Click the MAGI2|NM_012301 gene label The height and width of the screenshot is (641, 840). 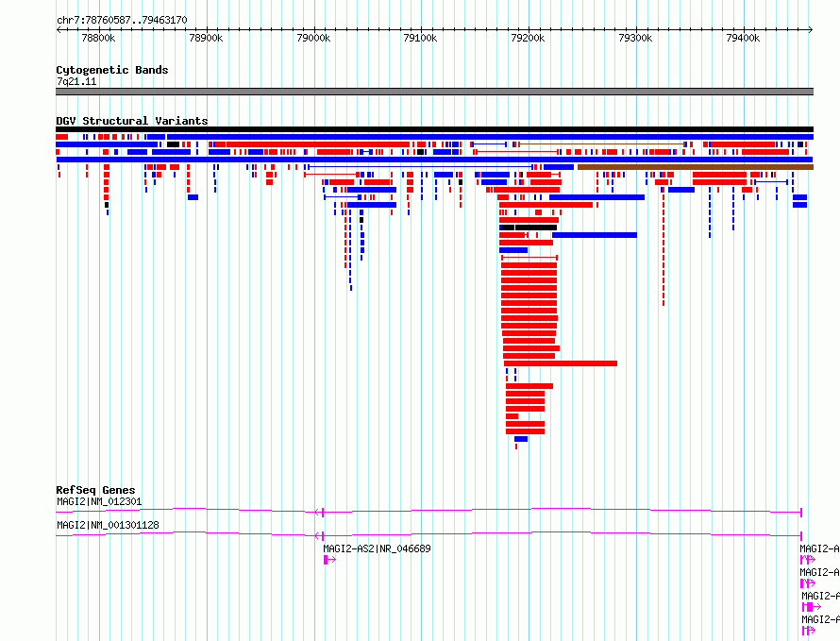click(99, 501)
